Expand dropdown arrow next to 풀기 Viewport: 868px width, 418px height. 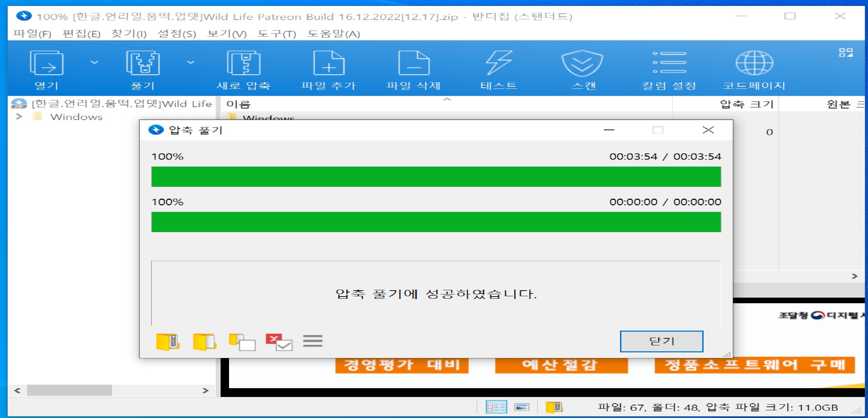[x=191, y=62]
